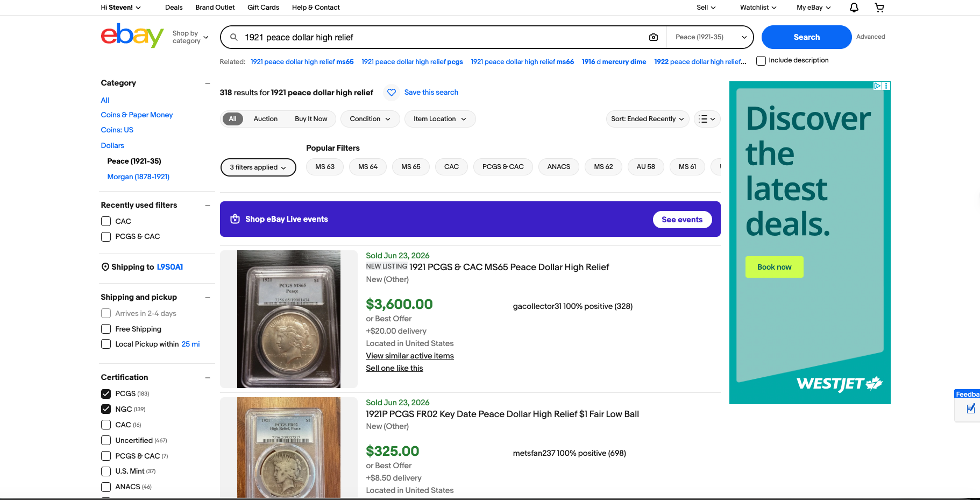This screenshot has width=980, height=500.
Task: Open Brand Outlet in top bar
Action: [x=215, y=8]
